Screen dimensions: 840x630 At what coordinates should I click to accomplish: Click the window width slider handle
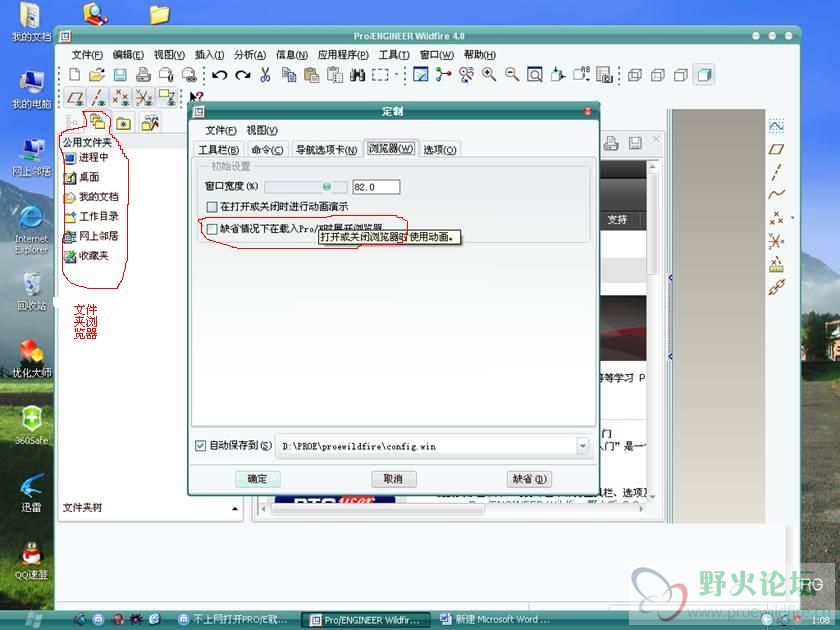(x=326, y=186)
